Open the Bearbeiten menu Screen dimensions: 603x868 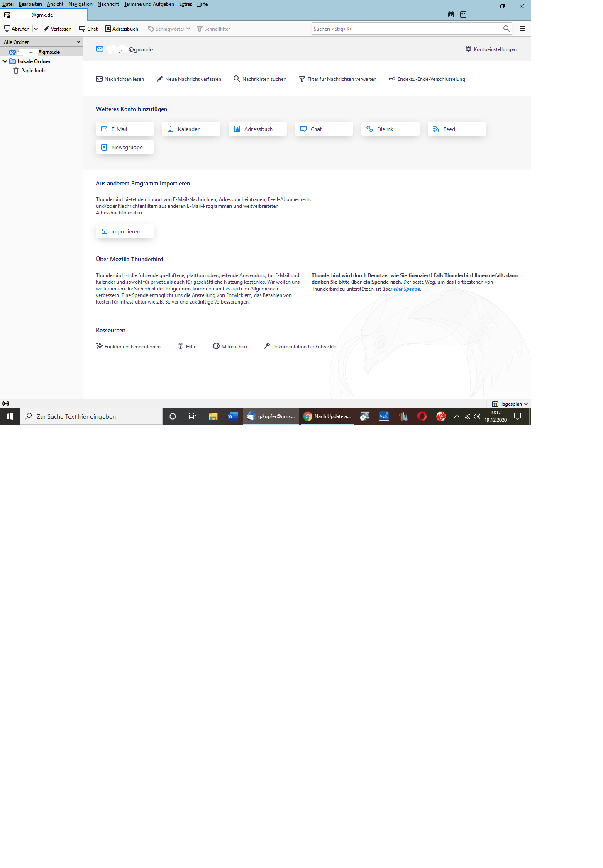(30, 4)
